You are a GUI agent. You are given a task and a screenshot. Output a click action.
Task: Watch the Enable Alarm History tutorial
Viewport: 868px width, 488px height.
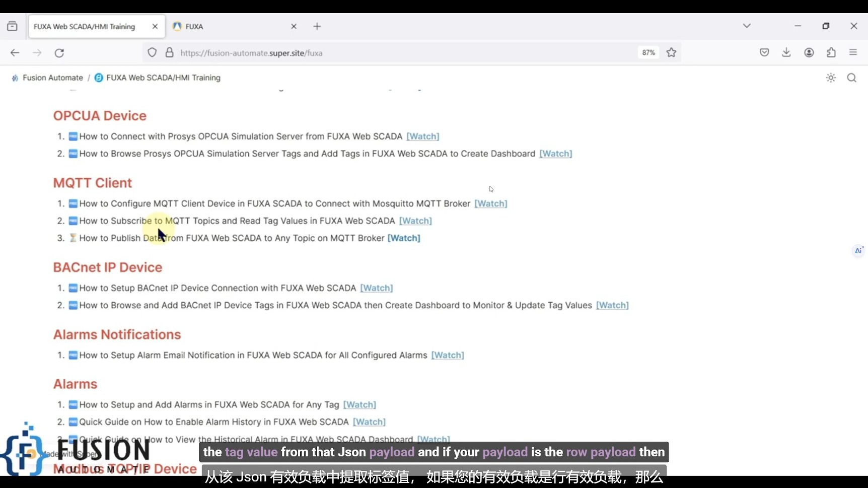(369, 422)
